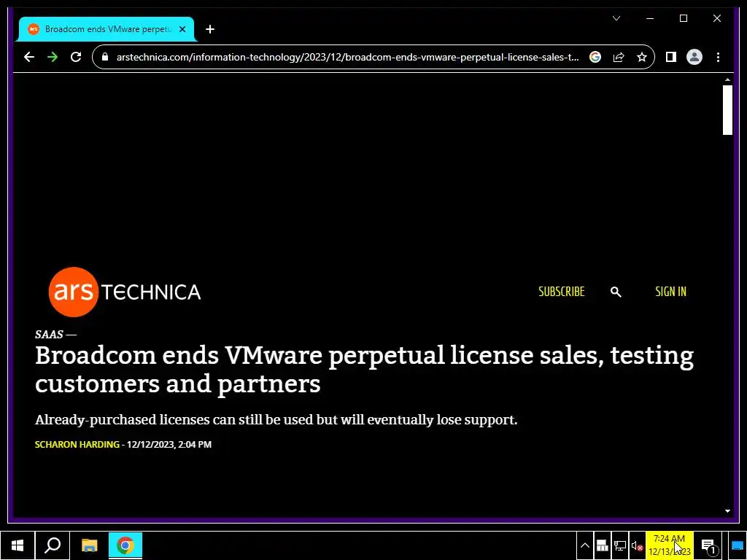Open a new tab with plus button
This screenshot has width=747, height=560.
point(210,29)
